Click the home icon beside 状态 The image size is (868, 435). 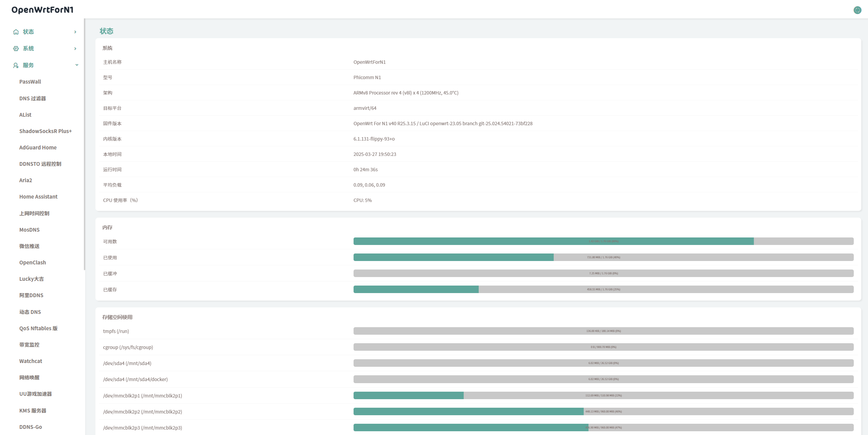(16, 32)
